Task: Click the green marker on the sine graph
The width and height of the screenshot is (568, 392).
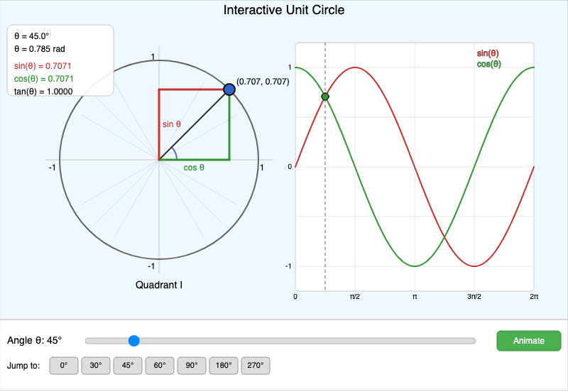Action: coord(325,97)
